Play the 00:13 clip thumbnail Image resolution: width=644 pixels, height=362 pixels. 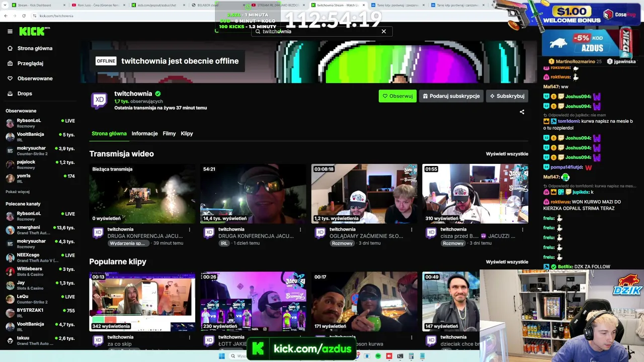[142, 302]
